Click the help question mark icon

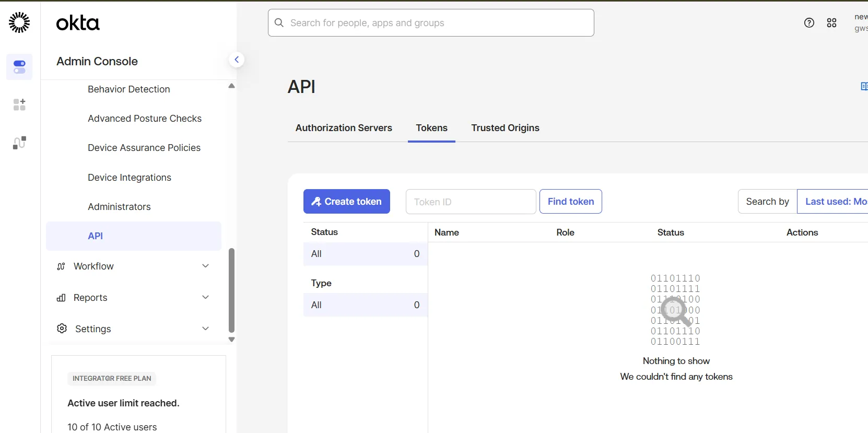(809, 22)
